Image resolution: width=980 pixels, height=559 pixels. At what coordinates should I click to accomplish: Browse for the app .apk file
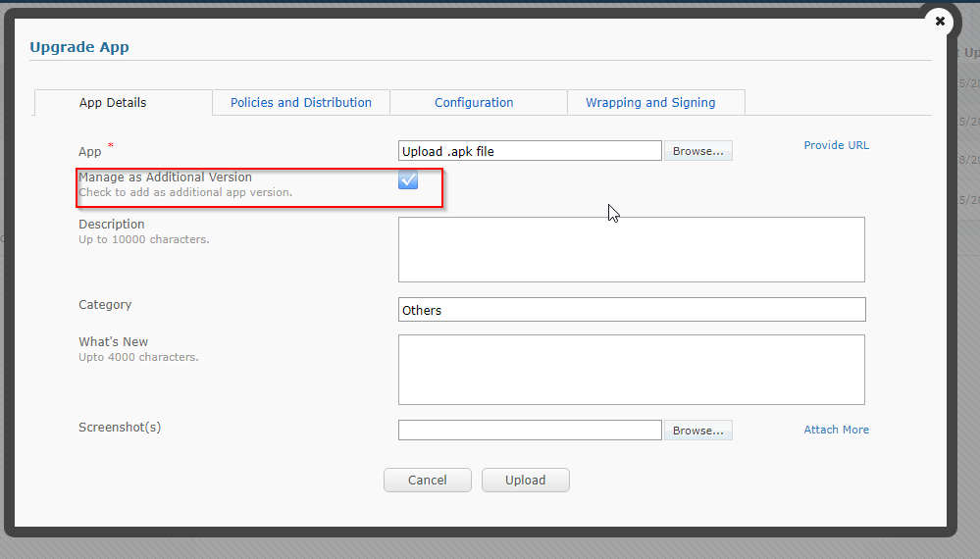[698, 150]
